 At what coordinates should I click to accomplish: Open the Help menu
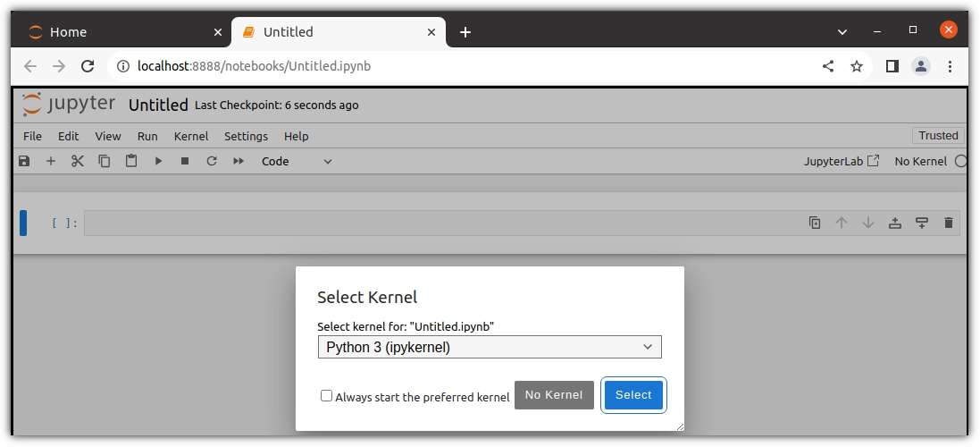pyautogui.click(x=297, y=136)
